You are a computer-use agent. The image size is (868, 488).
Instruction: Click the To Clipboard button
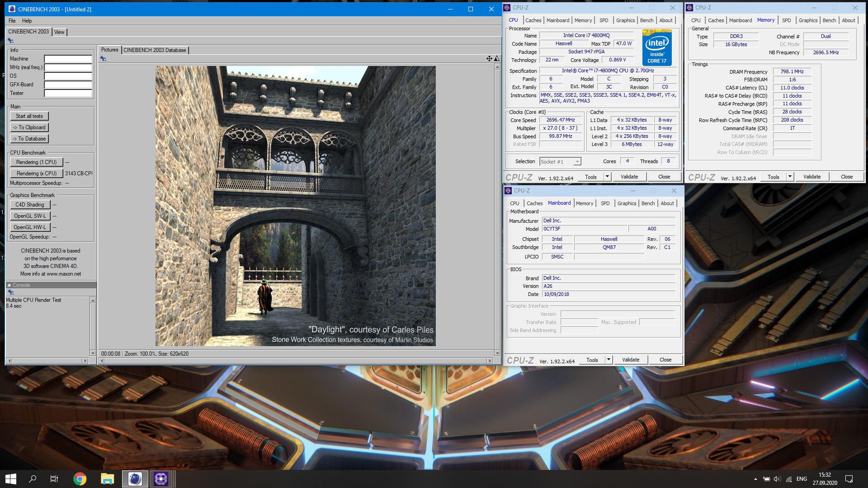tap(29, 127)
